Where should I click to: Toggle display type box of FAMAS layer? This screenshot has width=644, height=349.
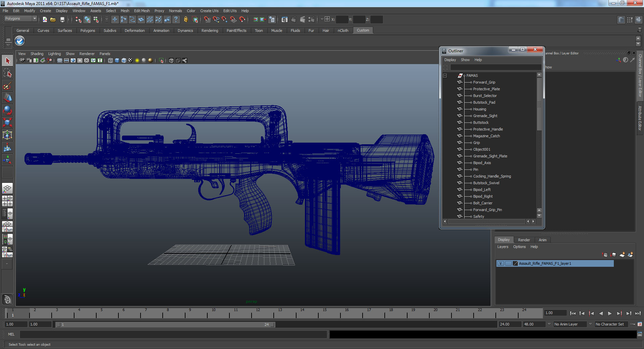[508, 263]
